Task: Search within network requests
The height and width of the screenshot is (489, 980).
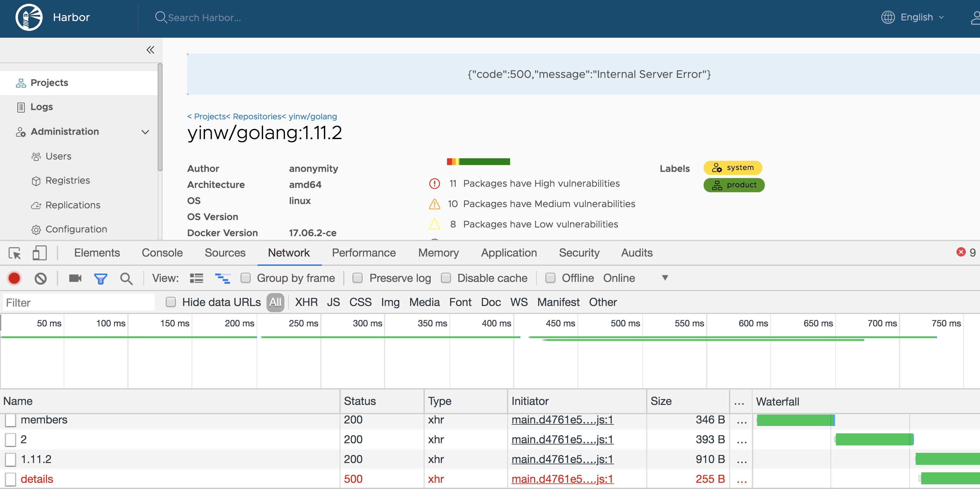Action: [x=126, y=278]
